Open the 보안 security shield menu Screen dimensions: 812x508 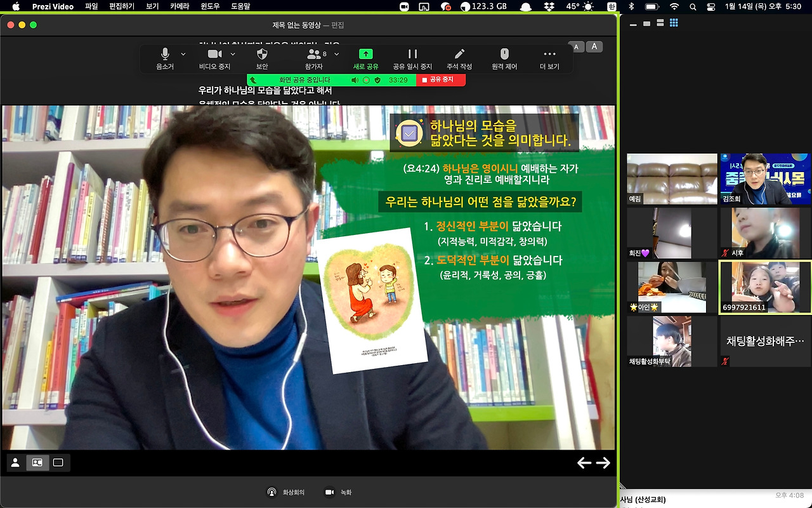tap(262, 59)
